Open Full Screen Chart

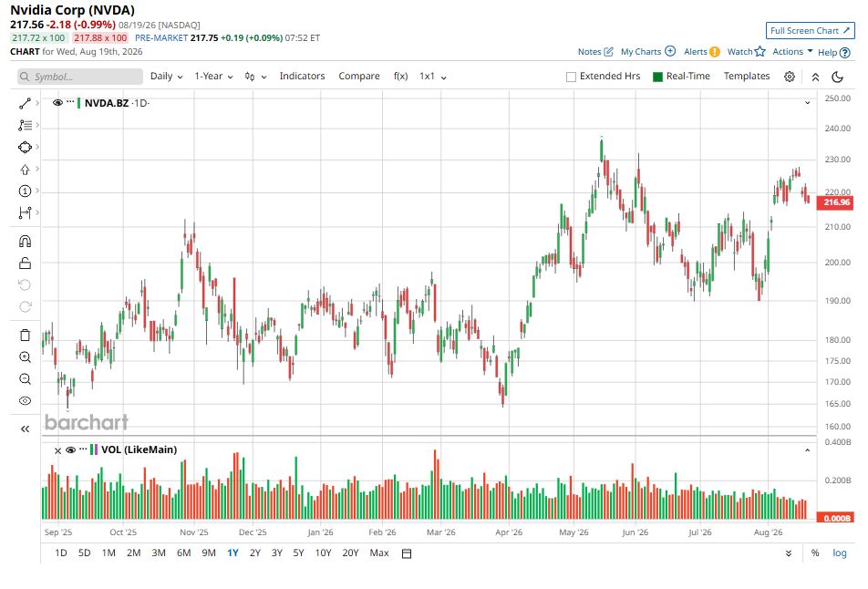coord(810,30)
